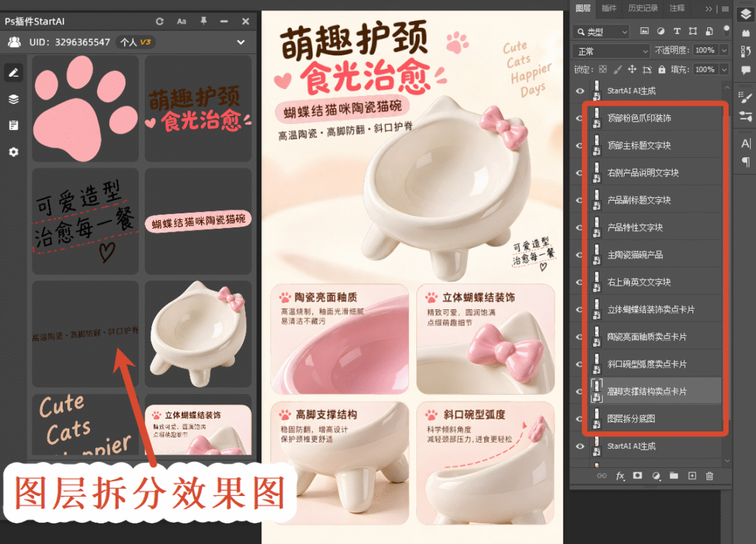
Task: Hide the bottom StartAI AI生成 layer
Action: click(x=580, y=446)
